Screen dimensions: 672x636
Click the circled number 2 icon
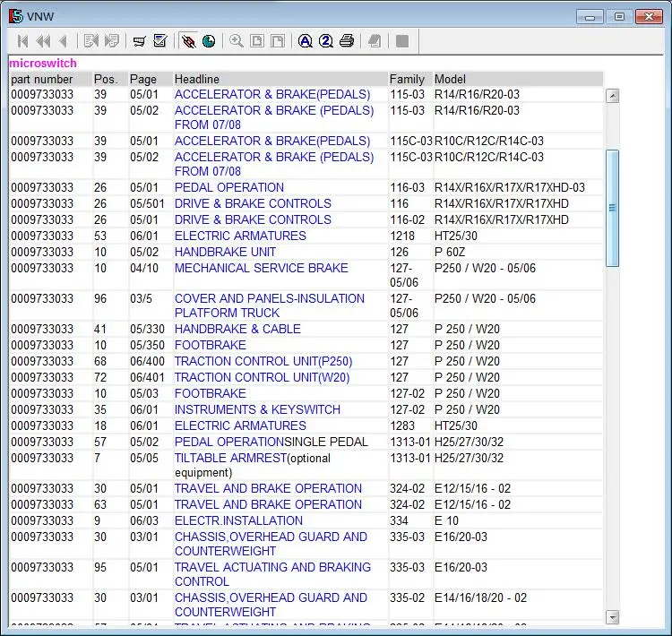(326, 41)
